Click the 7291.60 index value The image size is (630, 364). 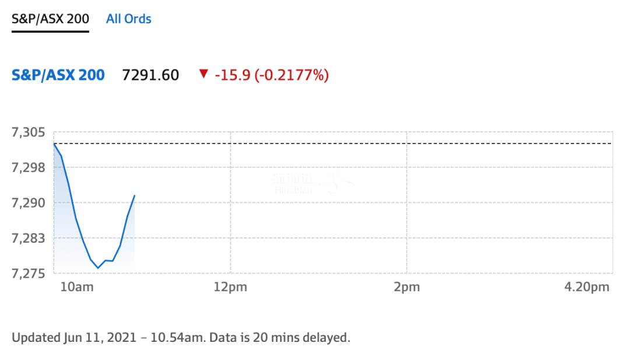(150, 75)
